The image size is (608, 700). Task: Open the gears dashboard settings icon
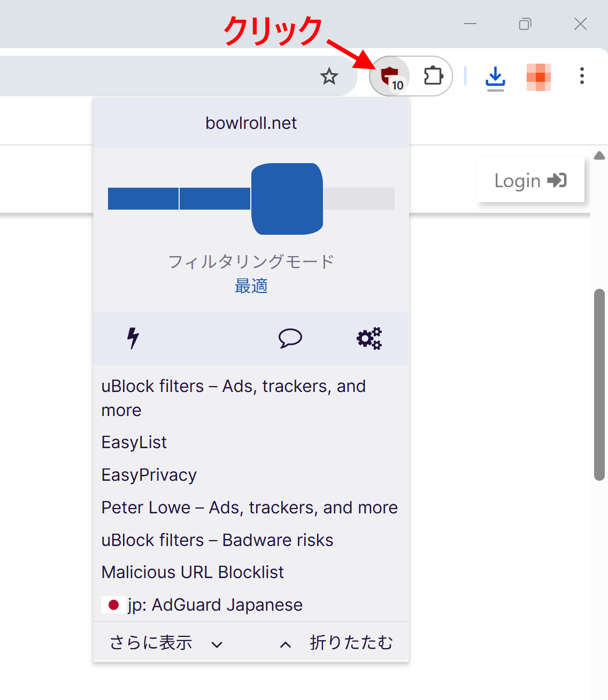pos(369,338)
